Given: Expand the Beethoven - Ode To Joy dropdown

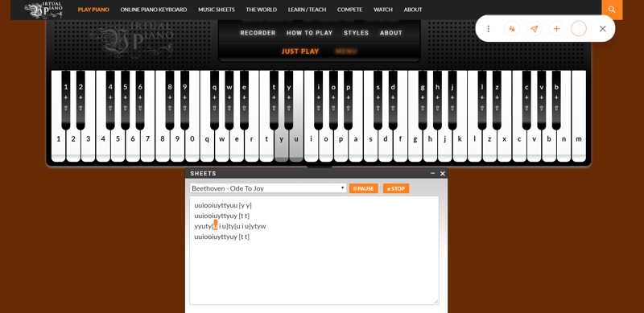Looking at the screenshot, I should 268,188.
